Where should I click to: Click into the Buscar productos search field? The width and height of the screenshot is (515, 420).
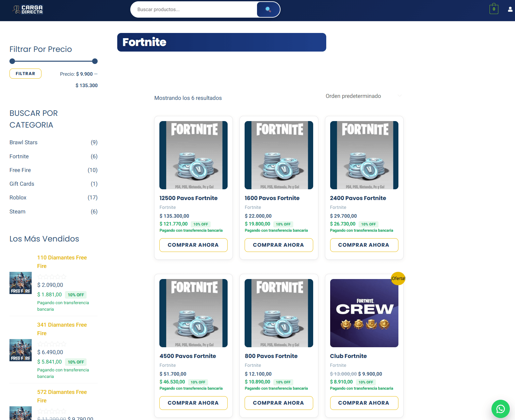[x=194, y=9]
